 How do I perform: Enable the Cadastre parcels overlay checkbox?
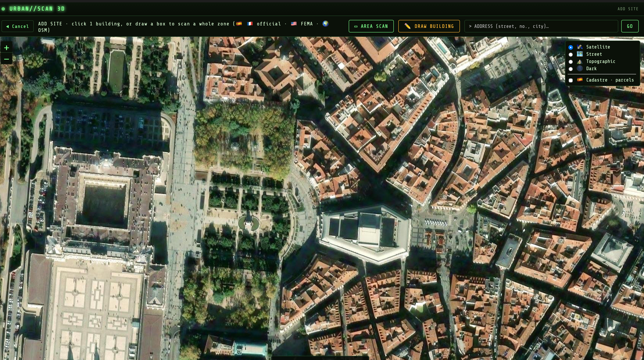point(571,80)
